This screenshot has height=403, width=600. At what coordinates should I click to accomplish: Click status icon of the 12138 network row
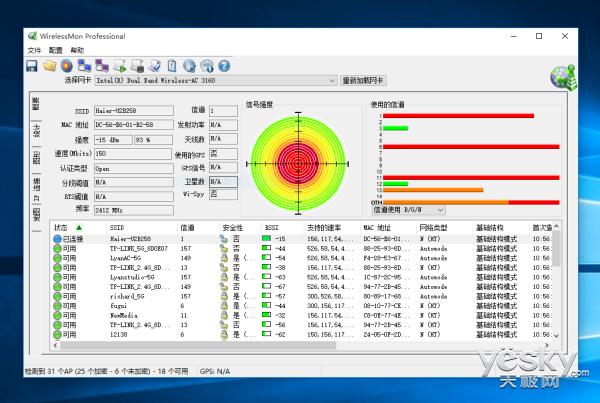click(58, 334)
